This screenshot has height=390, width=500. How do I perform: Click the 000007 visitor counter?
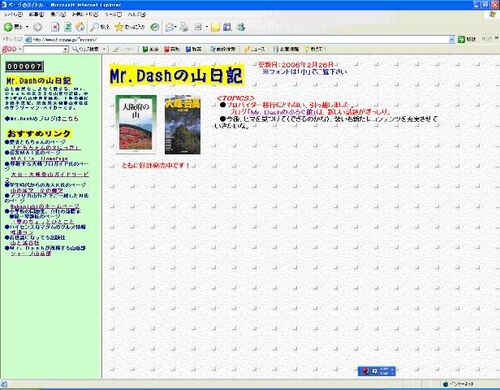click(24, 66)
